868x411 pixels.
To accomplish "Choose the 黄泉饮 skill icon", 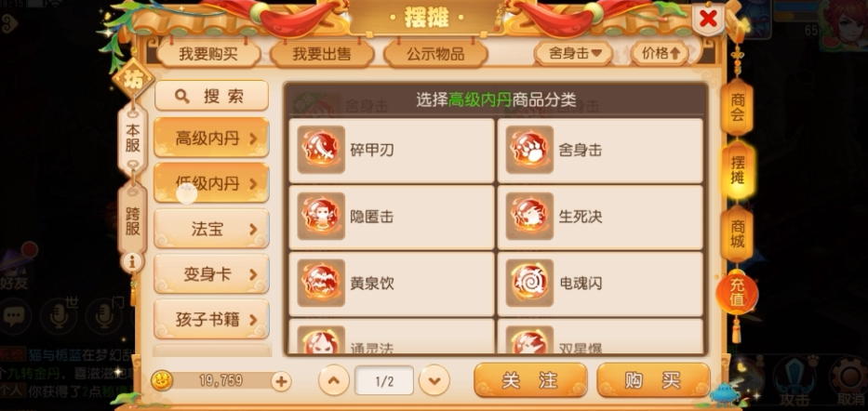I will 321,284.
